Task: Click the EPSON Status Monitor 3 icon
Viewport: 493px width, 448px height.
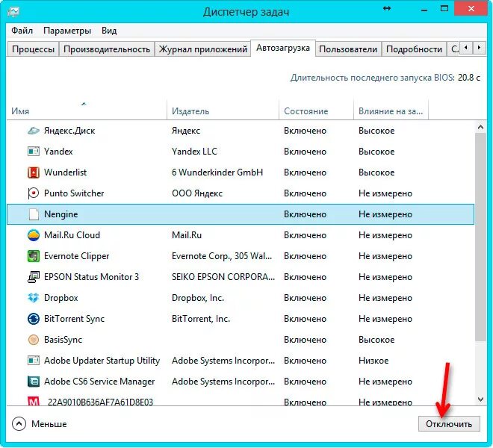Action: tap(34, 277)
